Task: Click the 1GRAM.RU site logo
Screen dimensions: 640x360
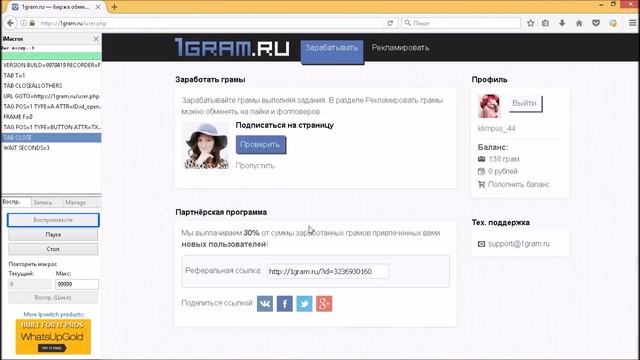Action: [x=232, y=47]
